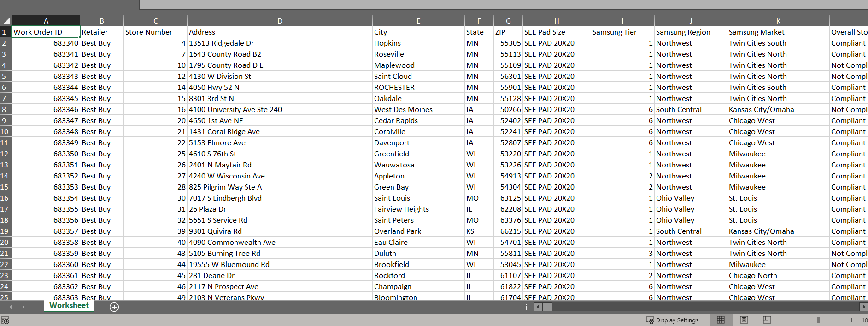
Task: Select column K header
Action: pyautogui.click(x=778, y=21)
